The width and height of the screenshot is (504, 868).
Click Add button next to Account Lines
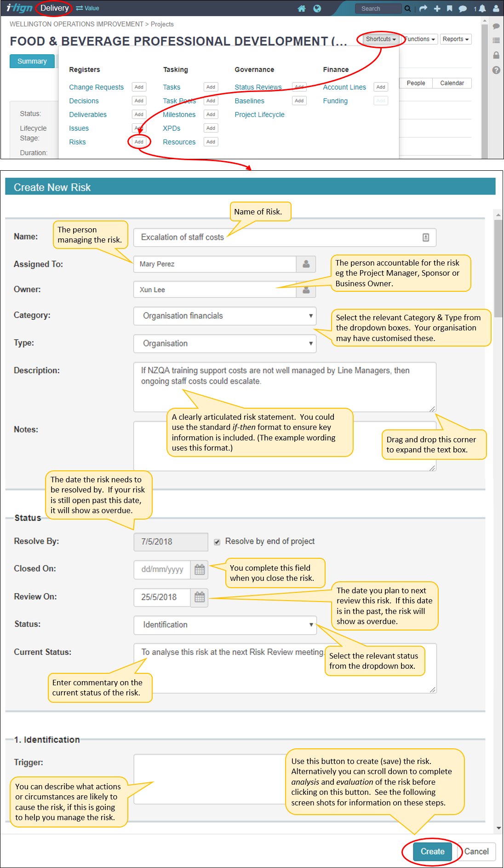[381, 87]
